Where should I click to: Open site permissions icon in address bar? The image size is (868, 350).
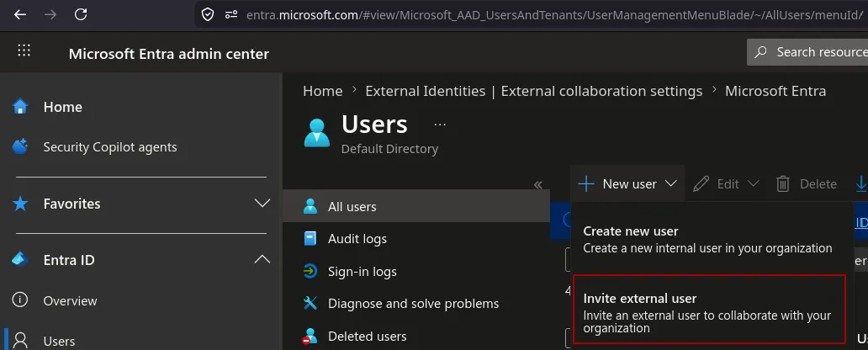tap(231, 15)
